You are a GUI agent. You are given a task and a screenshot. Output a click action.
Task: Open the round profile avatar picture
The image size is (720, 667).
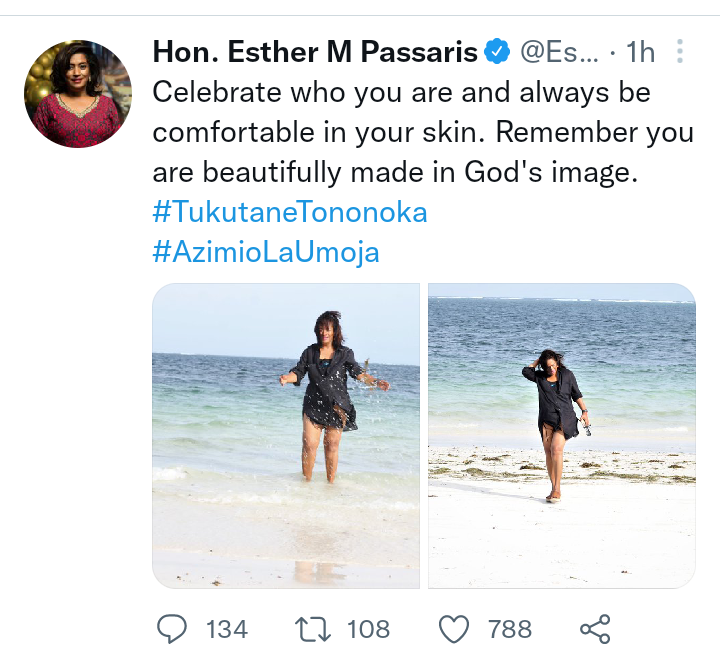point(78,94)
